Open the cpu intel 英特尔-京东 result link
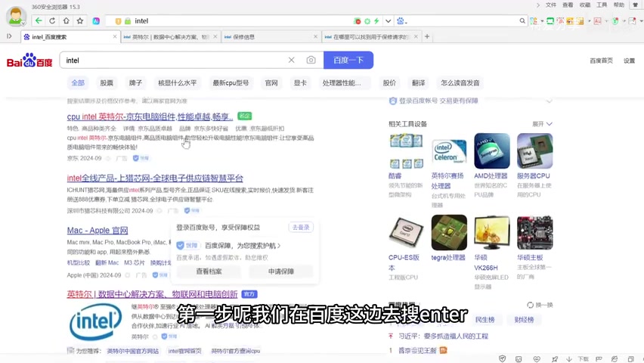The height and width of the screenshot is (363, 644). 150,116
